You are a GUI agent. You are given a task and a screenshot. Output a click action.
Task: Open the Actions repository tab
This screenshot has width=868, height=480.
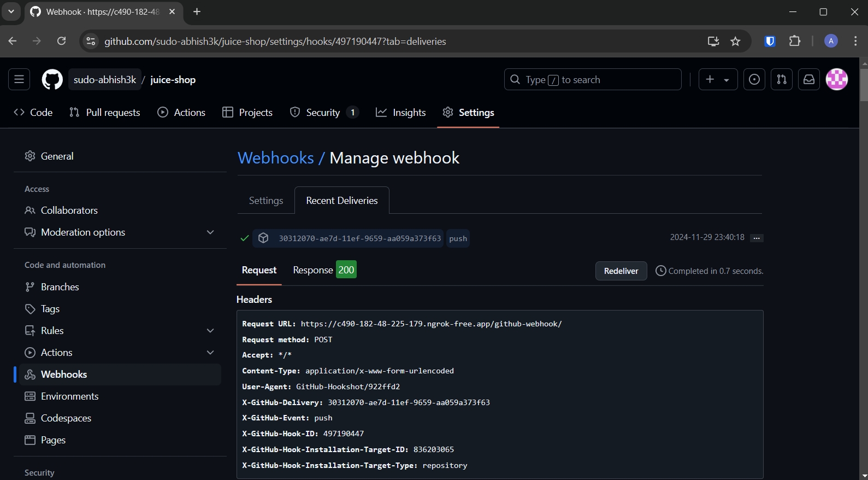tap(181, 113)
